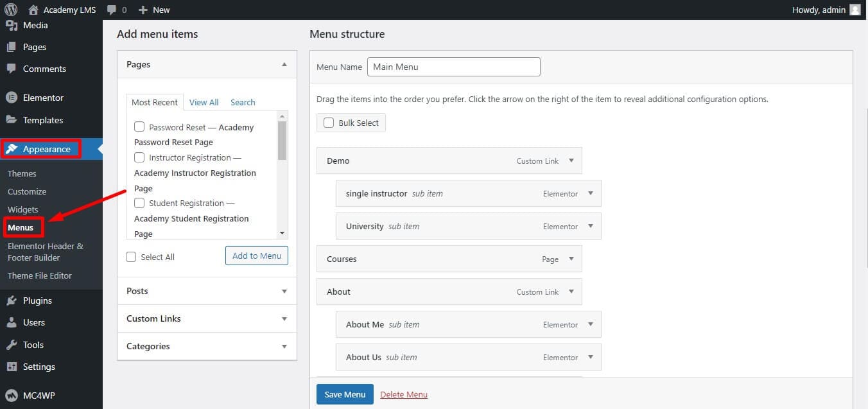
Task: Check the Password Reset page checkbox
Action: [x=139, y=127]
